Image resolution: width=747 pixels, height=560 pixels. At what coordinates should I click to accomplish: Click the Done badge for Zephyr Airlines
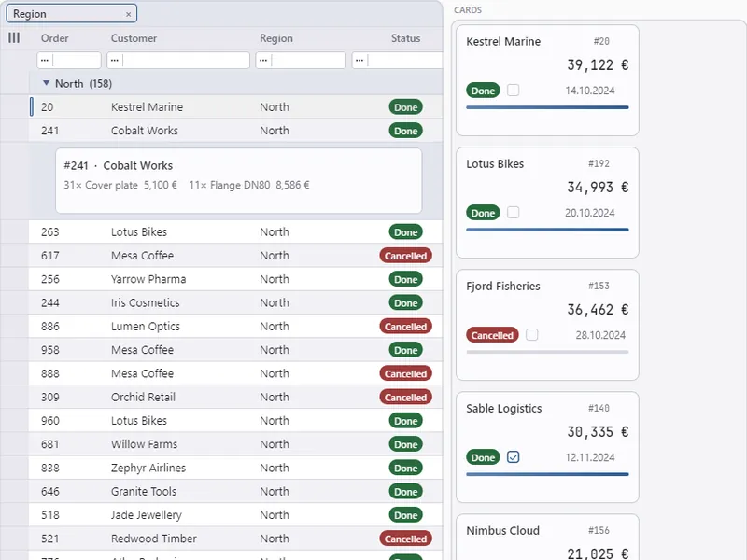click(x=405, y=469)
